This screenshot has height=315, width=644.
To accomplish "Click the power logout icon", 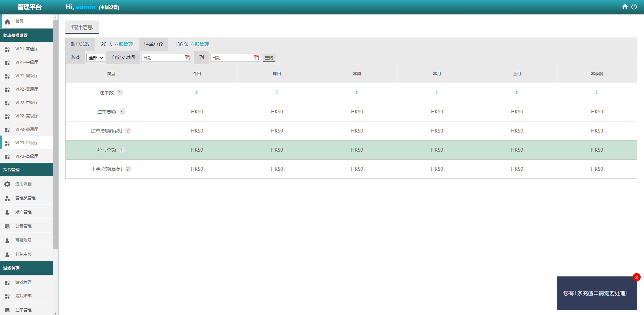I will [x=634, y=7].
